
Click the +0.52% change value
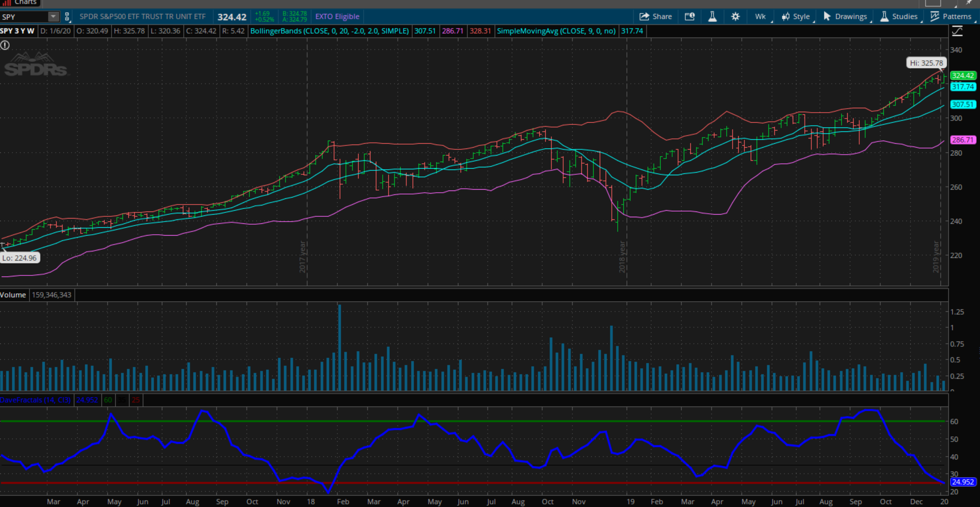(x=264, y=19)
